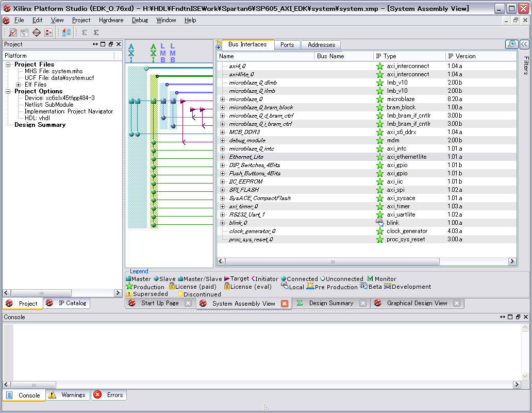
Task: Expand the MCB_DDR3 row
Action: (223, 133)
